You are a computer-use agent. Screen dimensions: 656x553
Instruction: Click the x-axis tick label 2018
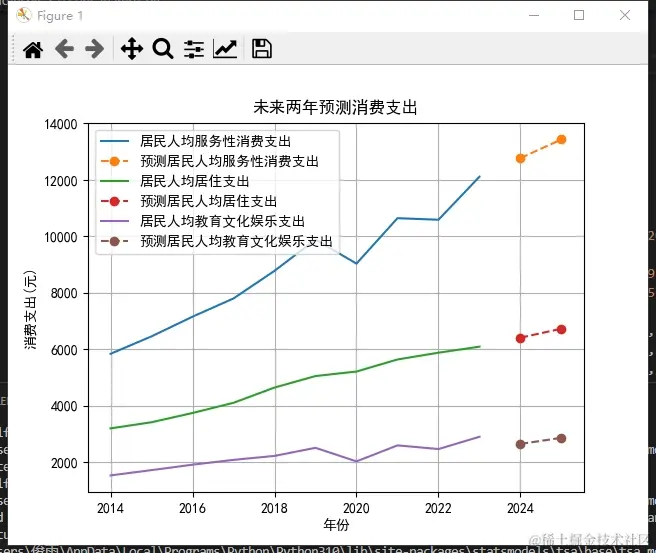click(274, 508)
